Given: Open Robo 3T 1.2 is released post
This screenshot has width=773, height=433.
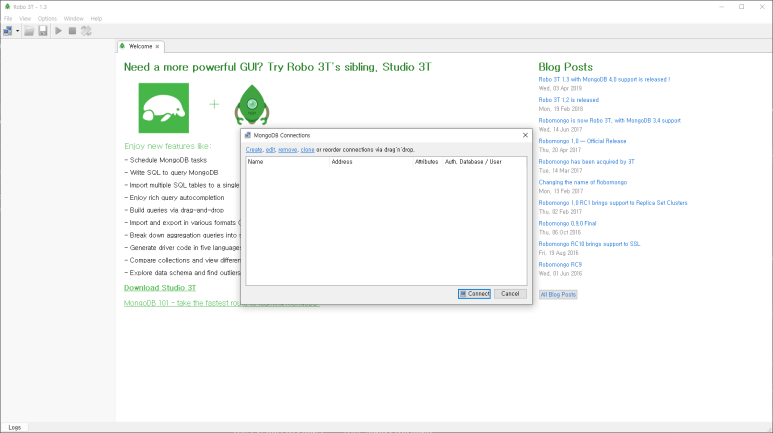Looking at the screenshot, I should pyautogui.click(x=568, y=100).
